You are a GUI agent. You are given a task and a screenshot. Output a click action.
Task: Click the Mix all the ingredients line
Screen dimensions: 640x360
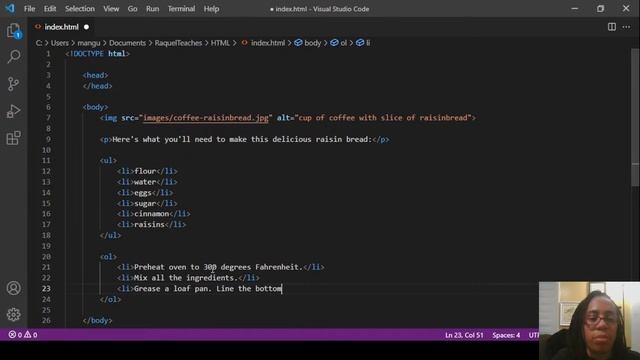coord(188,278)
